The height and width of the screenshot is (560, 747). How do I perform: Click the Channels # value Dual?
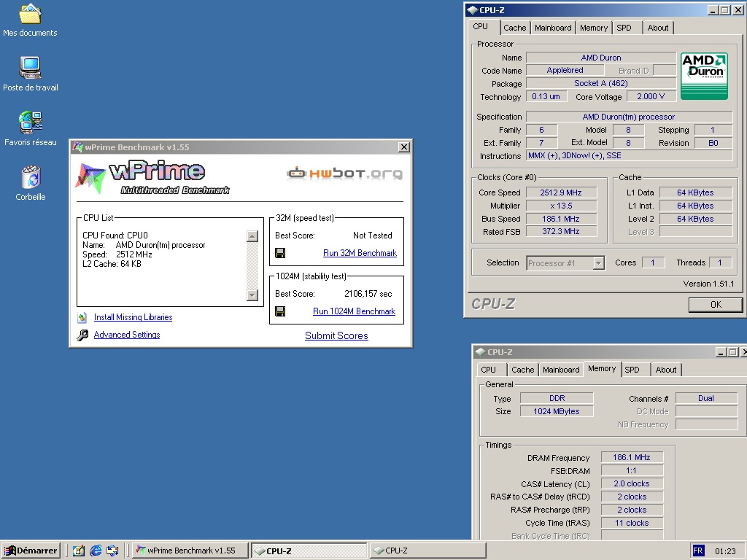[x=706, y=398]
